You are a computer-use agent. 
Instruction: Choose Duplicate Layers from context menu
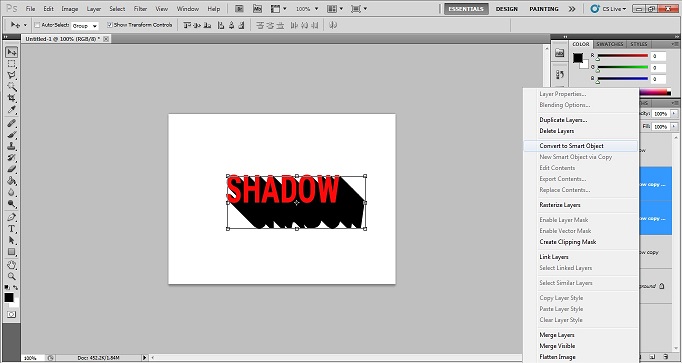[581, 120]
